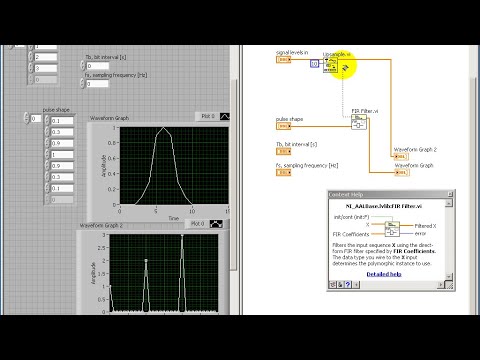
Task: Close the Context Help window
Action: point(450,194)
